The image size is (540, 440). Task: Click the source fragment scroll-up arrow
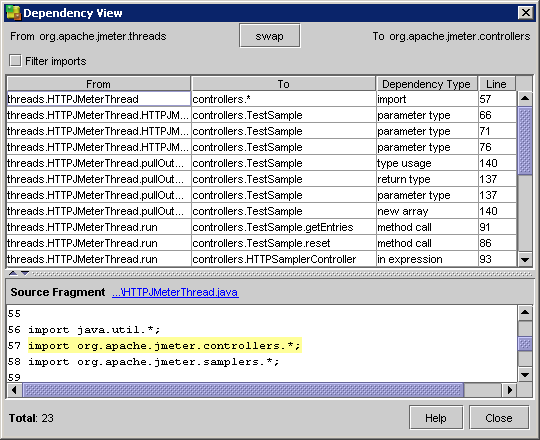pos(525,313)
